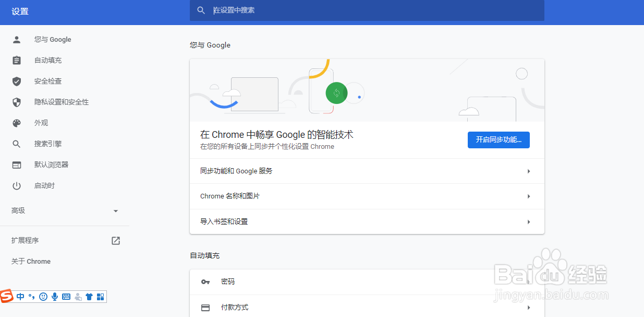Open the Sogou virtual keyboard
Viewport: 644px width, 317px height.
(x=66, y=297)
